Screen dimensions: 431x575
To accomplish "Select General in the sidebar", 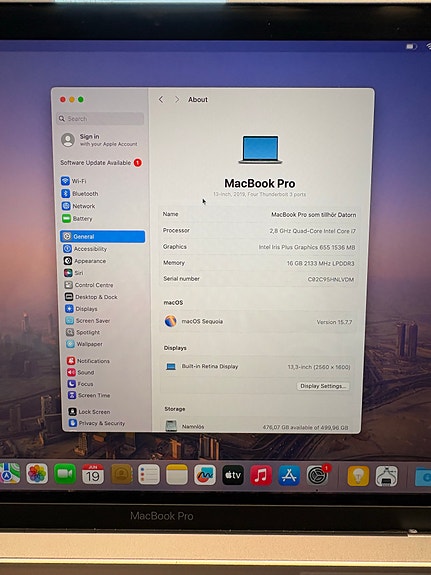I will [x=103, y=236].
